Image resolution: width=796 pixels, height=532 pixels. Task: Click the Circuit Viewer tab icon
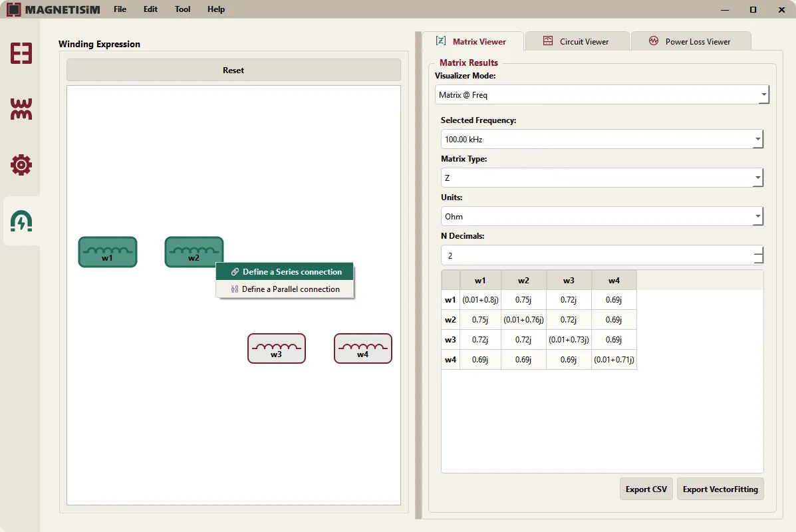(548, 41)
